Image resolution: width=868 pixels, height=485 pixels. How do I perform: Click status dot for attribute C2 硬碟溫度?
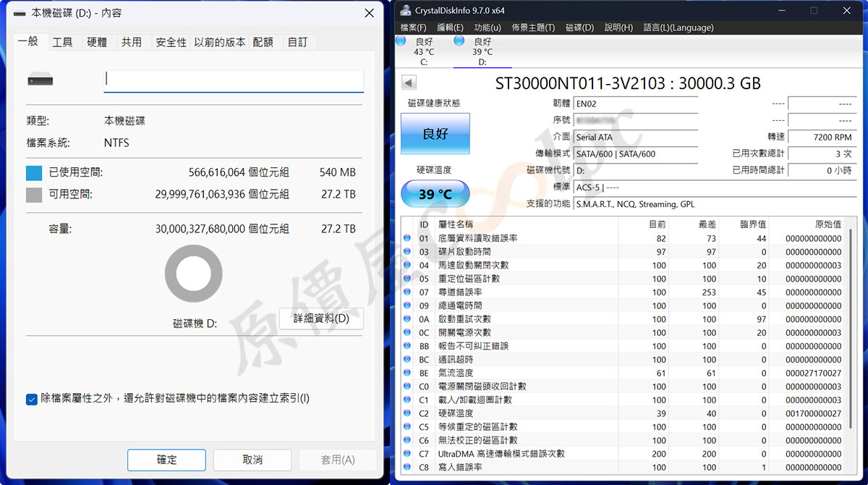tap(407, 413)
